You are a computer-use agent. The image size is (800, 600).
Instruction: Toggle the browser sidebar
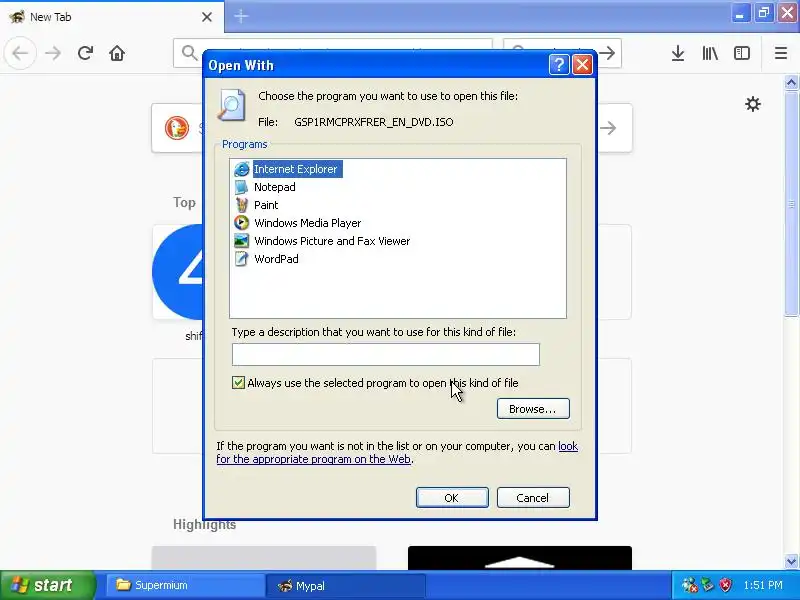[x=742, y=53]
